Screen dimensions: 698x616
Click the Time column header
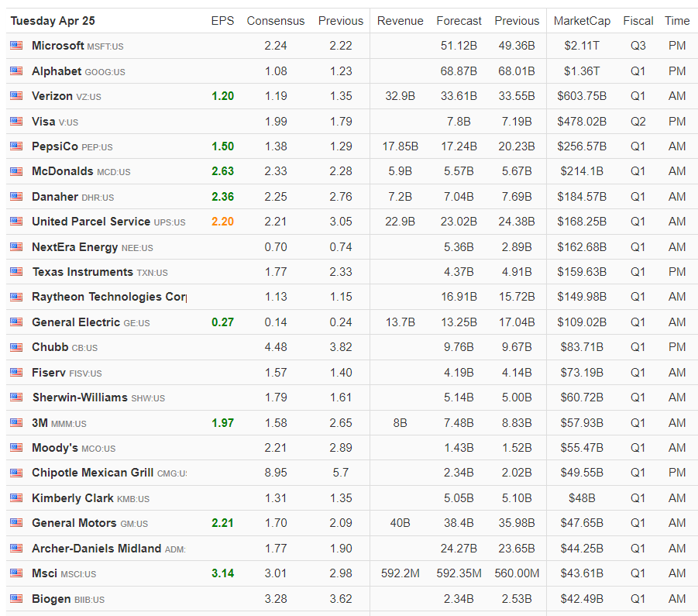(x=677, y=21)
